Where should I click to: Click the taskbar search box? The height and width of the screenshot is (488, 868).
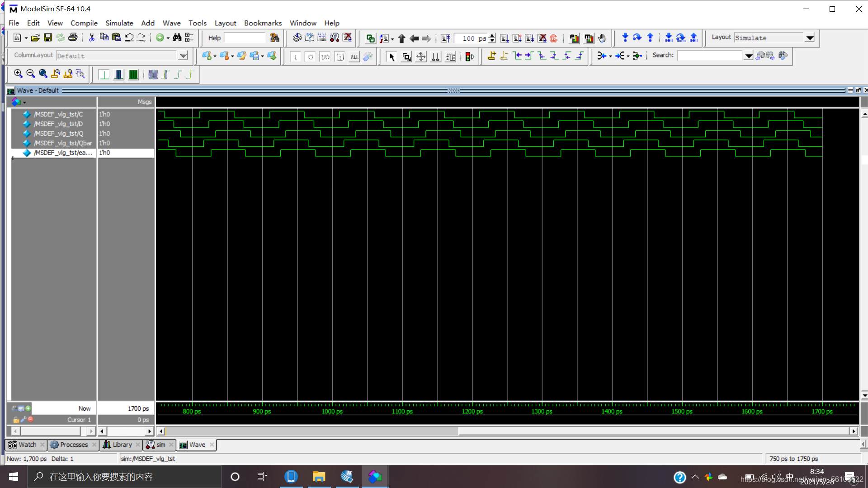(124, 477)
